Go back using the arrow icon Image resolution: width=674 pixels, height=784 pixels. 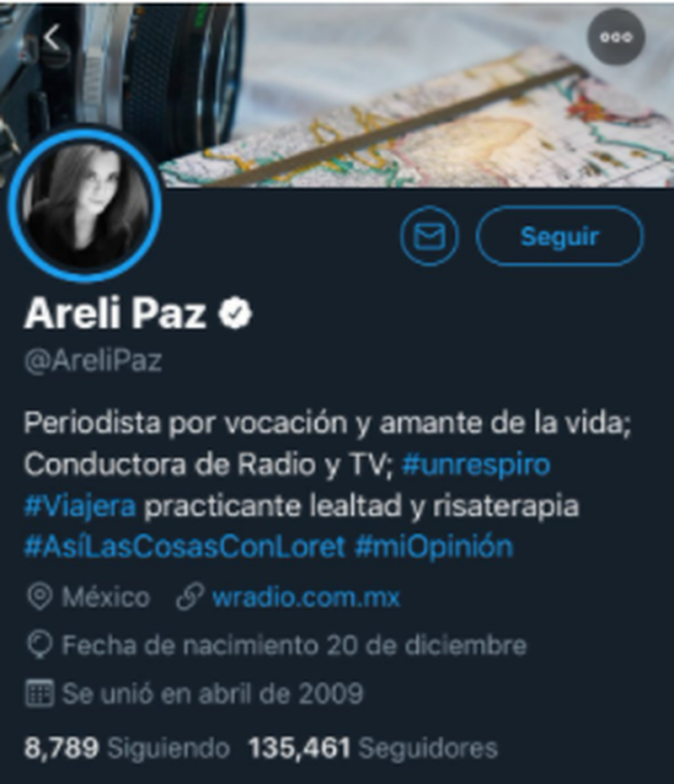pyautogui.click(x=52, y=38)
